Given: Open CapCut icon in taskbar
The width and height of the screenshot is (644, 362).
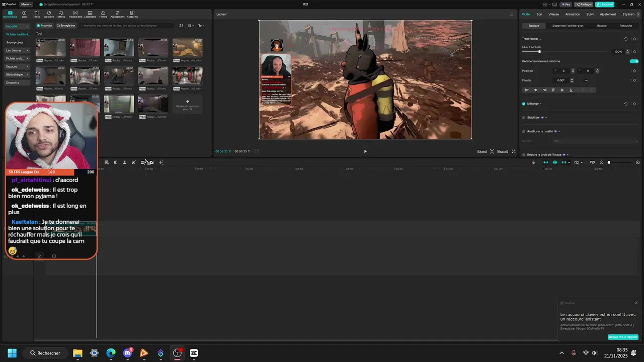Looking at the screenshot, I should click(194, 353).
